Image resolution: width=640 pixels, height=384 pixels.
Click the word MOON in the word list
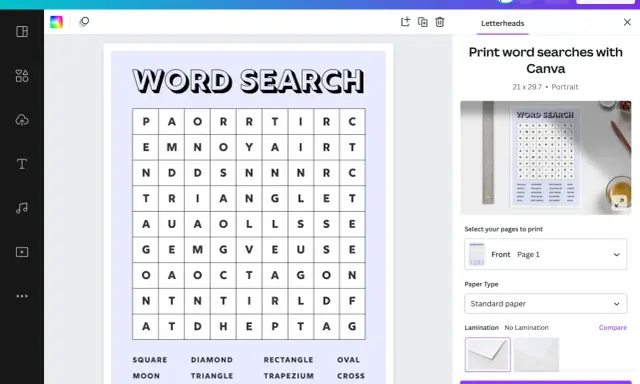click(146, 376)
